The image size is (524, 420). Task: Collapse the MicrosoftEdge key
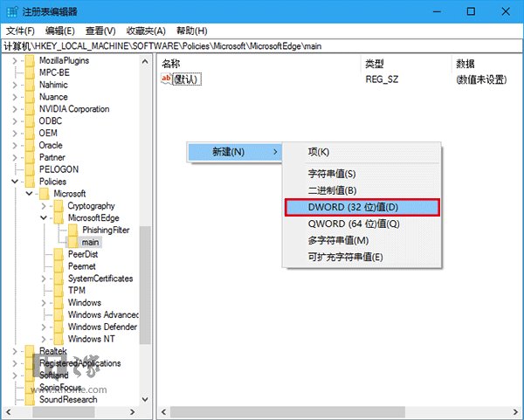tap(44, 217)
